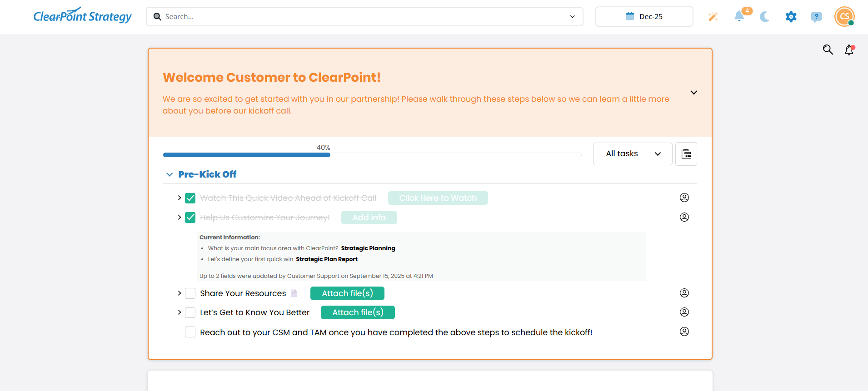Open assignee icon for Let's Get to Know You Better
Image resolution: width=868 pixels, height=391 pixels.
pyautogui.click(x=684, y=312)
